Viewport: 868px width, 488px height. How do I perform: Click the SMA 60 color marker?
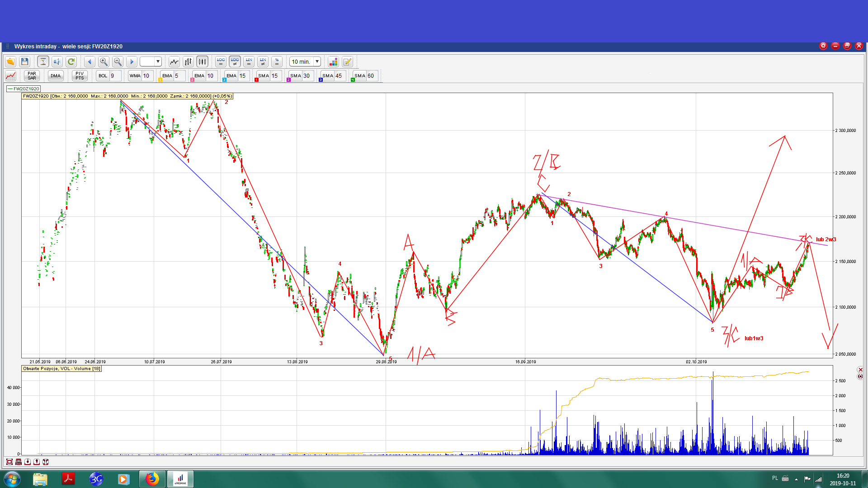click(353, 80)
